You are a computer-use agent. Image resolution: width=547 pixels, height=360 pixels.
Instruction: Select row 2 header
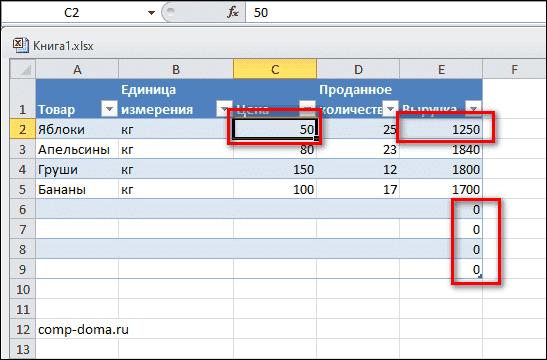click(x=23, y=129)
